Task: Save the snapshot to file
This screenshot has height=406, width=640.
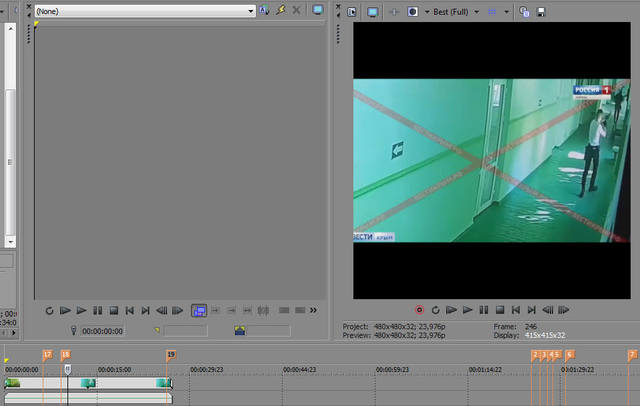Action: point(541,12)
